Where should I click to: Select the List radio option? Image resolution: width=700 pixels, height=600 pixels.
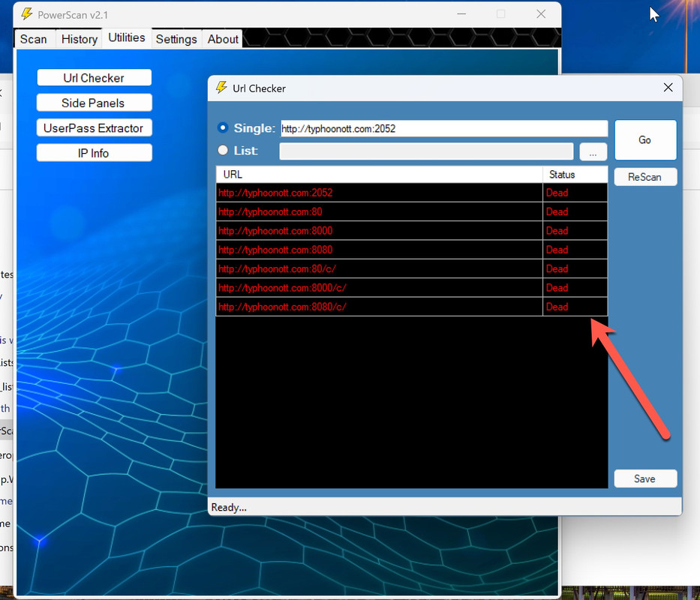pos(223,151)
